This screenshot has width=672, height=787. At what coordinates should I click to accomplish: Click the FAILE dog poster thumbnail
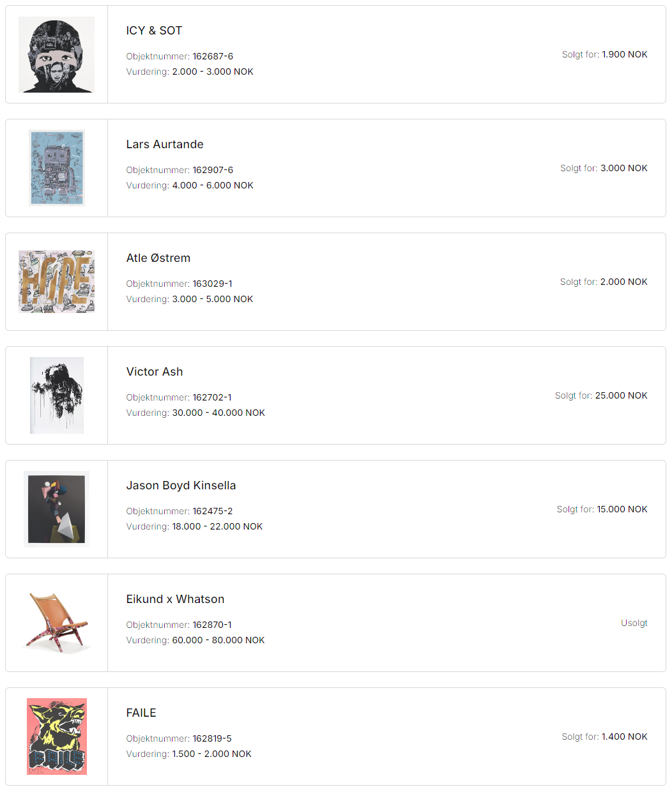[56, 737]
